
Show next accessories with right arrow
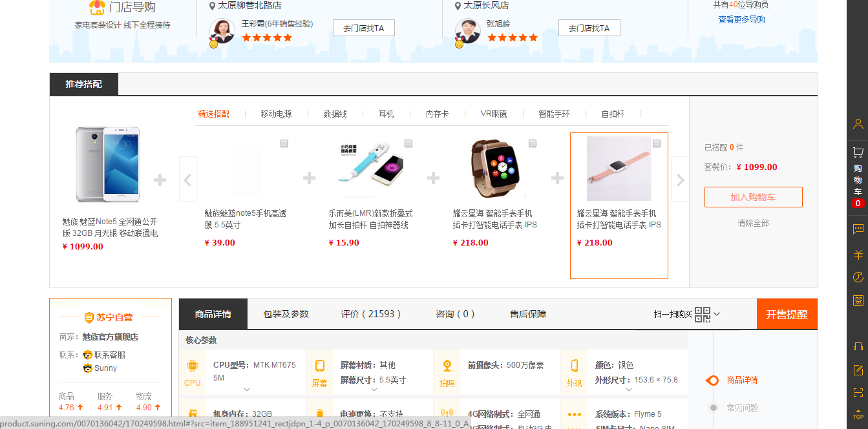point(680,180)
